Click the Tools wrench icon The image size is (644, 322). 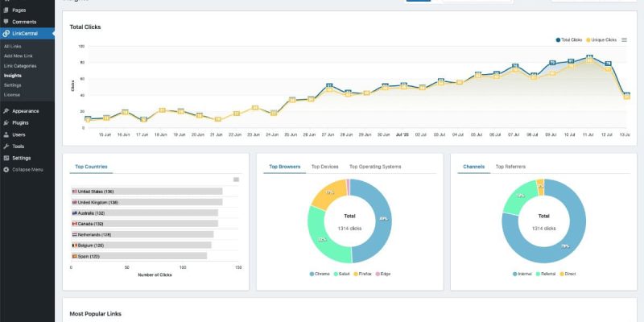point(6,147)
